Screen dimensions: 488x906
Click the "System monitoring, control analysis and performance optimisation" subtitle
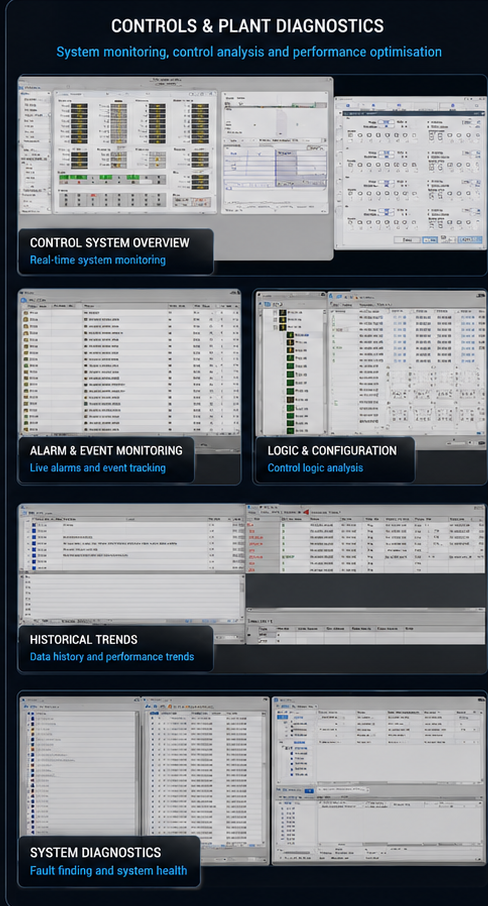(249, 51)
